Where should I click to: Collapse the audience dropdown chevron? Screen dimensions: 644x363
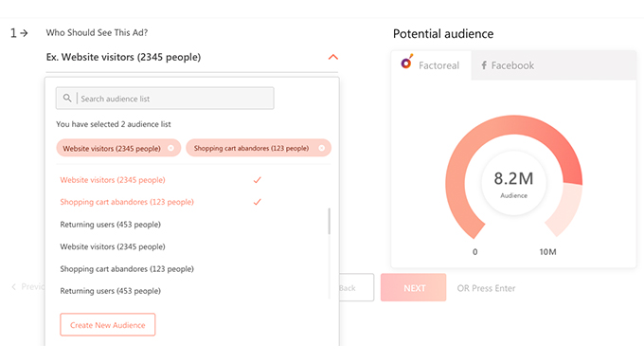(333, 57)
